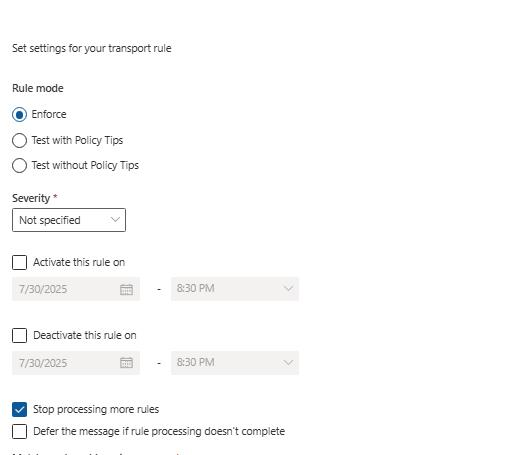Screen dimensions: 510x455
Task: Click Set settings for your transport rule text
Action: (x=92, y=48)
